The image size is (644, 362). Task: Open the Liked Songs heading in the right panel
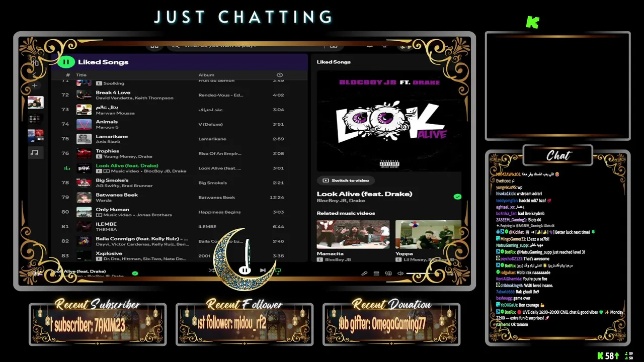334,62
